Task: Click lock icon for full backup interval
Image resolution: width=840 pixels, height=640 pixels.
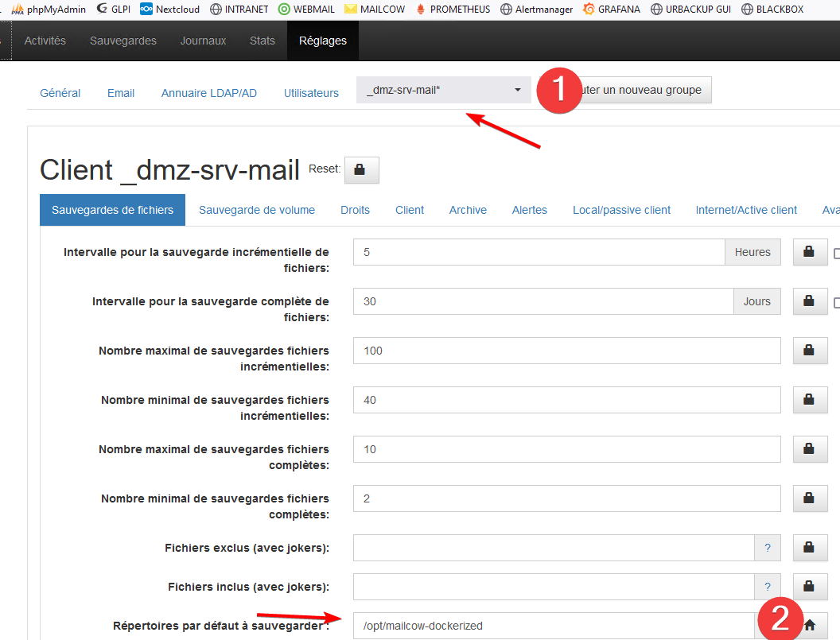Action: click(809, 301)
